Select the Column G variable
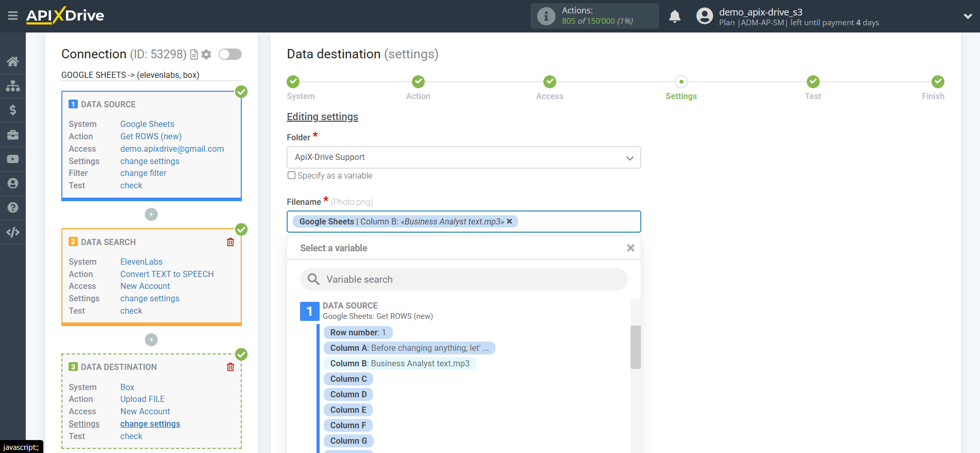The image size is (980, 453). 348,441
